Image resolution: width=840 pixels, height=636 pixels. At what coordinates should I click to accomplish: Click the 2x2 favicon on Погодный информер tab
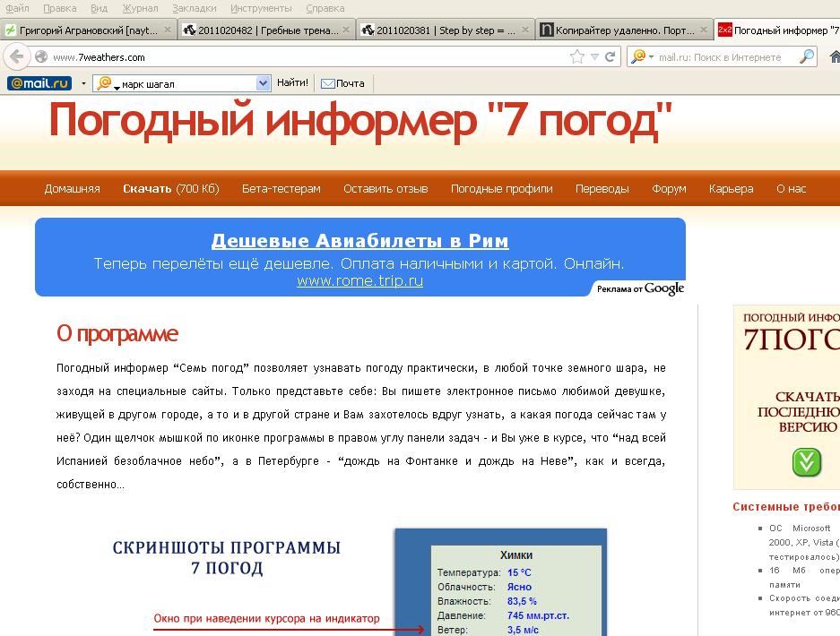725,30
